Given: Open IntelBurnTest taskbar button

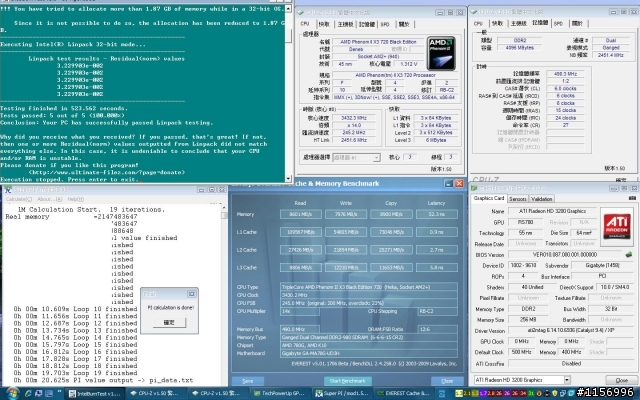Looking at the screenshot, I should tap(94, 393).
